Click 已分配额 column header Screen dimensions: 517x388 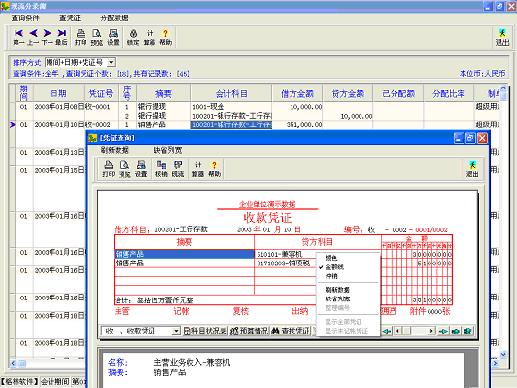click(398, 93)
